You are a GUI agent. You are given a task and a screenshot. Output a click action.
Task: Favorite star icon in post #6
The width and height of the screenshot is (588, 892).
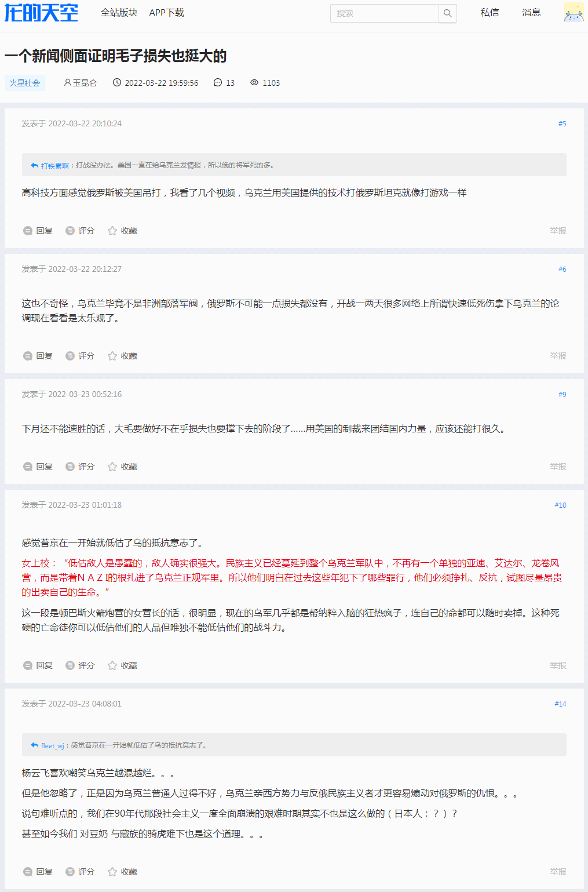pyautogui.click(x=112, y=356)
